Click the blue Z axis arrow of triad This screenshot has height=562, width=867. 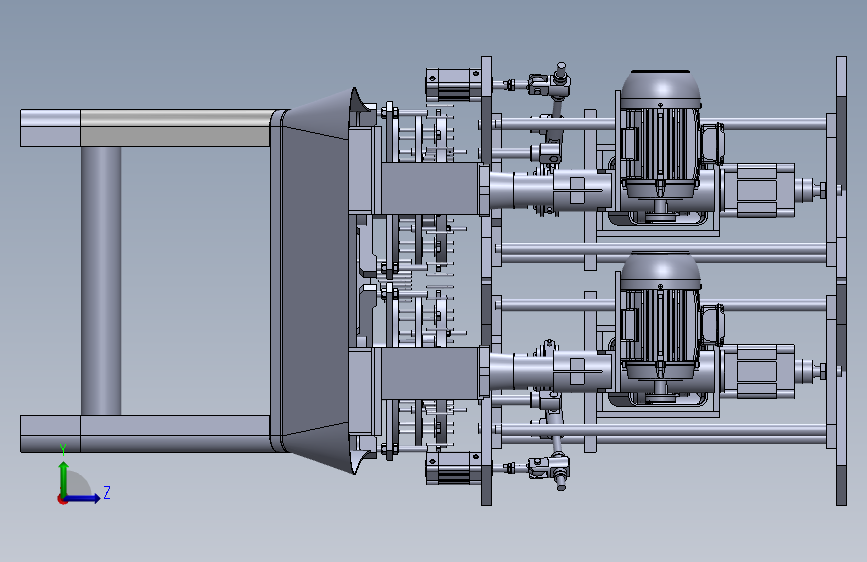pyautogui.click(x=83, y=498)
